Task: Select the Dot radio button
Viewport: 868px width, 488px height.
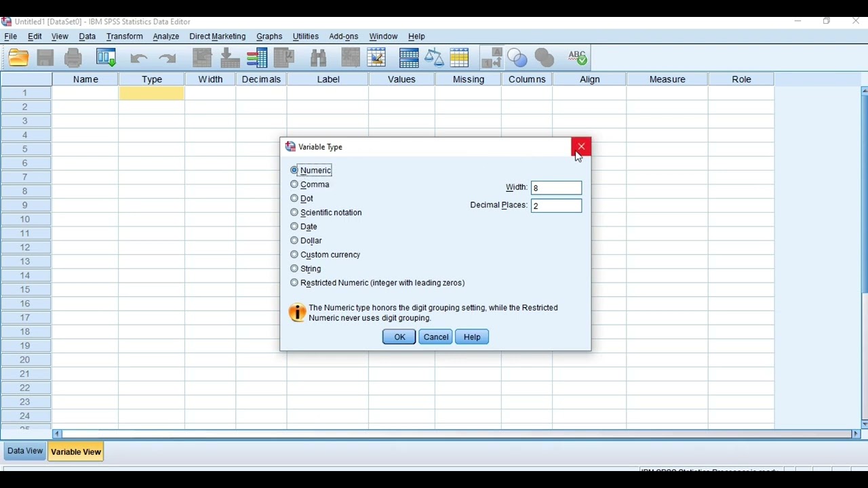Action: (x=294, y=199)
